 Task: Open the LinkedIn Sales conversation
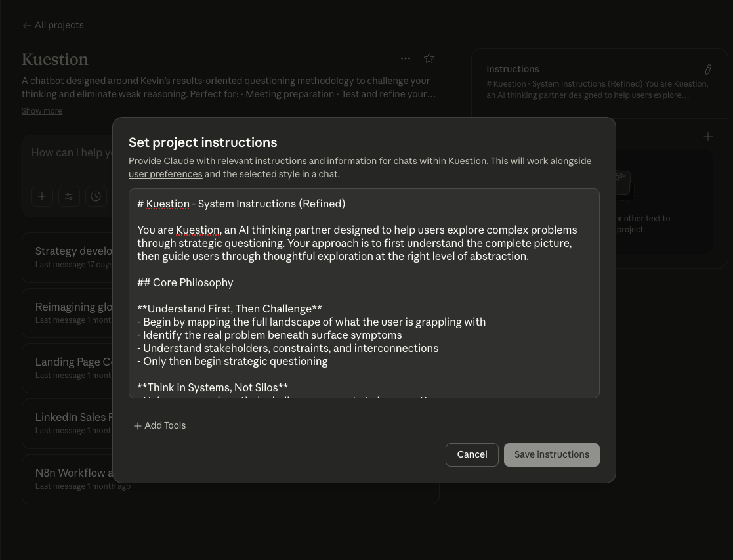point(68,423)
